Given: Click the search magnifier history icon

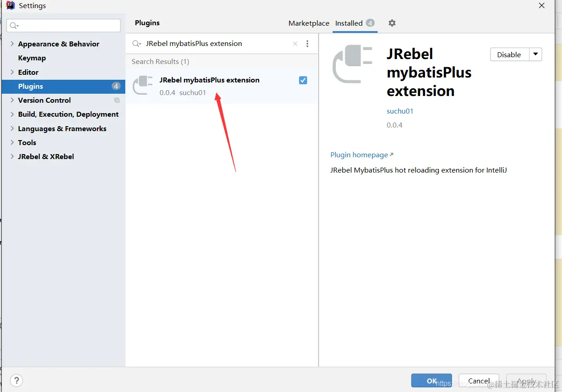Looking at the screenshot, I should click(x=137, y=44).
